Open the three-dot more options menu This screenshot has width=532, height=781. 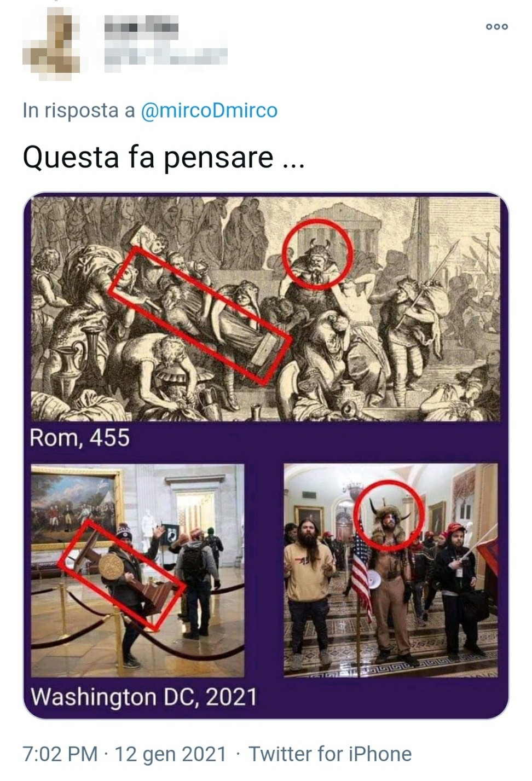496,26
